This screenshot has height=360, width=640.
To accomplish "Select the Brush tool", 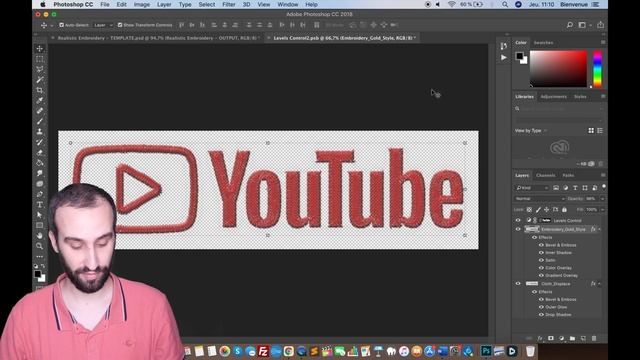I will tap(40, 121).
